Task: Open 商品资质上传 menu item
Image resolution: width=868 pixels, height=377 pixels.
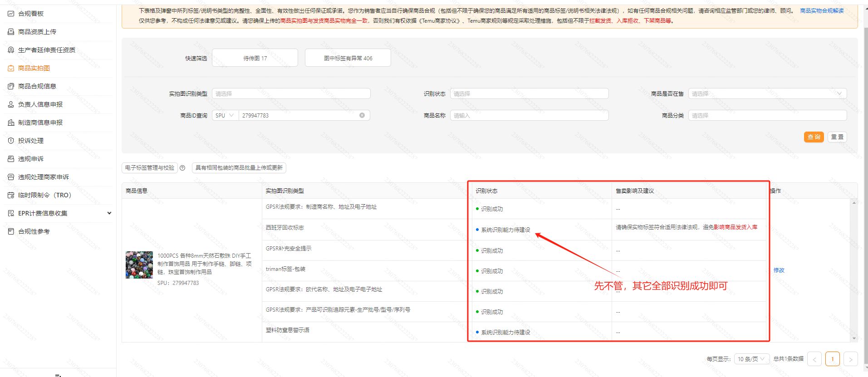Action: tap(37, 32)
